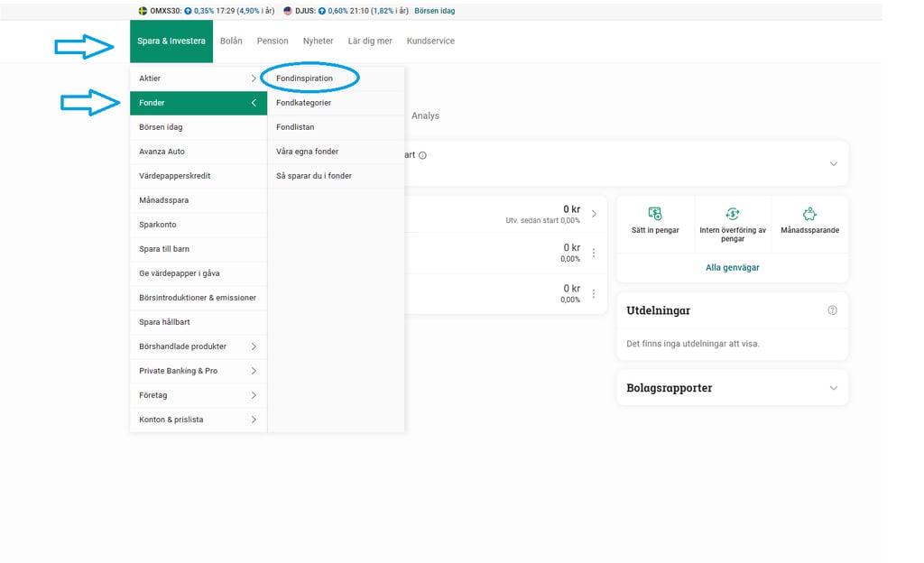Open Spara till barn entry

(x=199, y=248)
